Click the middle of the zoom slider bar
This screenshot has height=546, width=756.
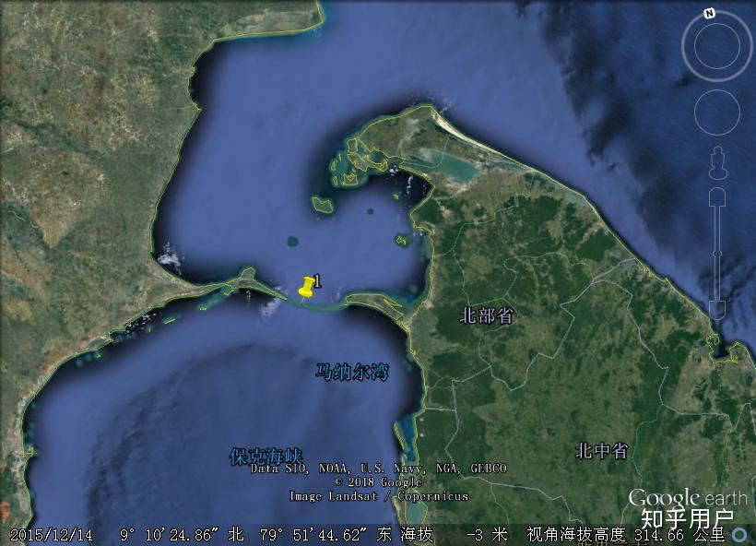(717, 252)
